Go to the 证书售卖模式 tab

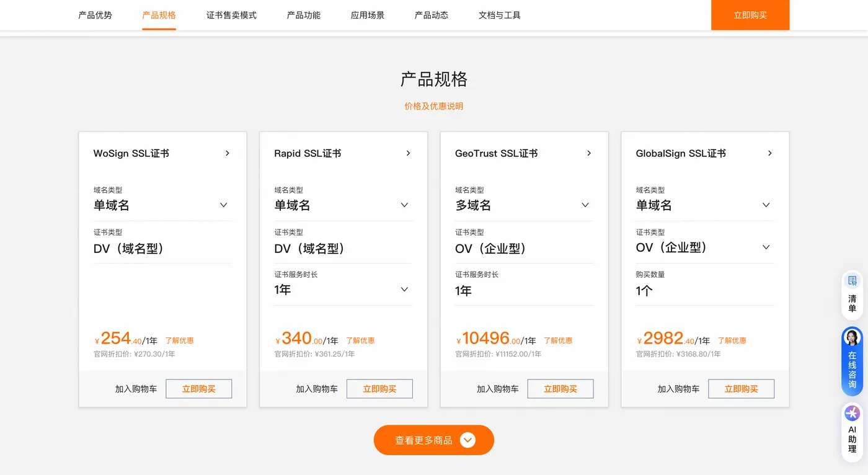(231, 15)
